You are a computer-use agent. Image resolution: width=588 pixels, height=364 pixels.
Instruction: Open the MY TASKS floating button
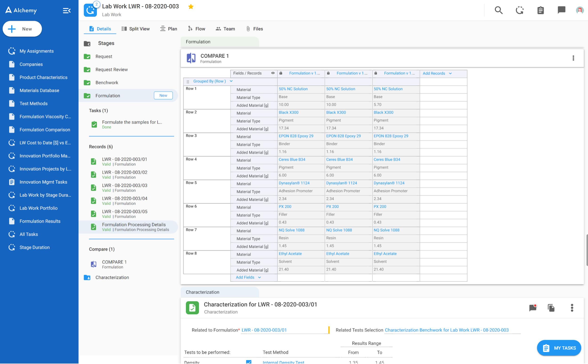(559, 348)
